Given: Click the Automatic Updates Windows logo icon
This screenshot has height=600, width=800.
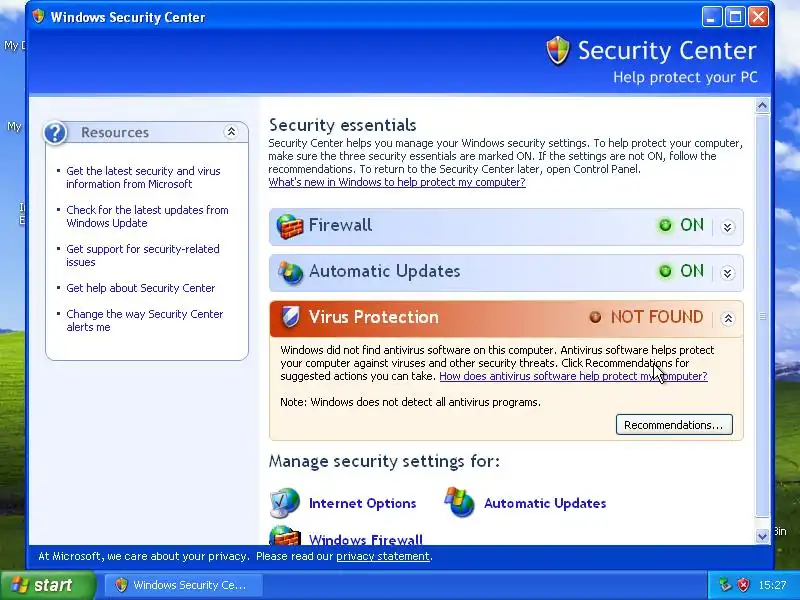Looking at the screenshot, I should [459, 502].
